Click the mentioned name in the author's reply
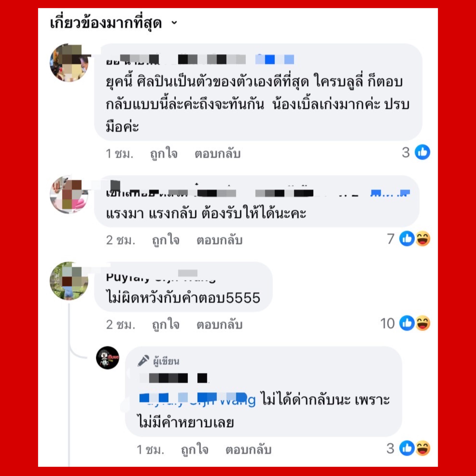This screenshot has height=476, width=476. [x=197, y=400]
